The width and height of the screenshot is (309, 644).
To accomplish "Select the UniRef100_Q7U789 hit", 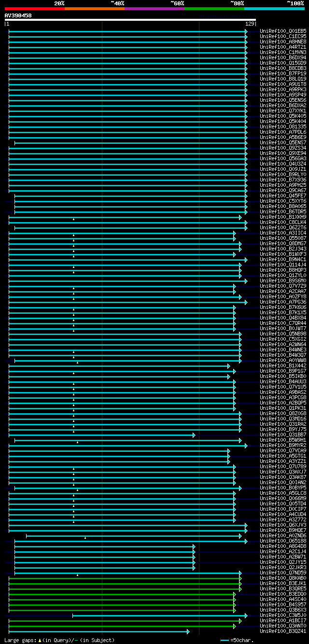I will (x=283, y=467).
